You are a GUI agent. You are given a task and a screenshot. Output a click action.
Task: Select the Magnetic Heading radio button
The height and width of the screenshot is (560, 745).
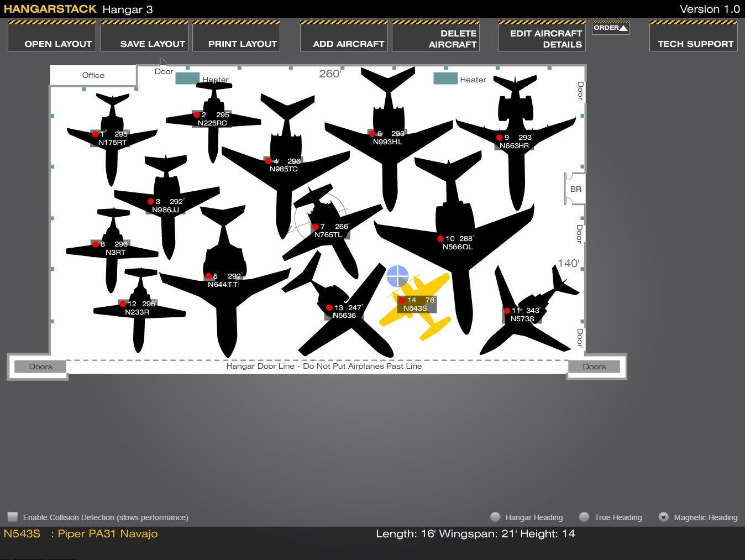663,517
